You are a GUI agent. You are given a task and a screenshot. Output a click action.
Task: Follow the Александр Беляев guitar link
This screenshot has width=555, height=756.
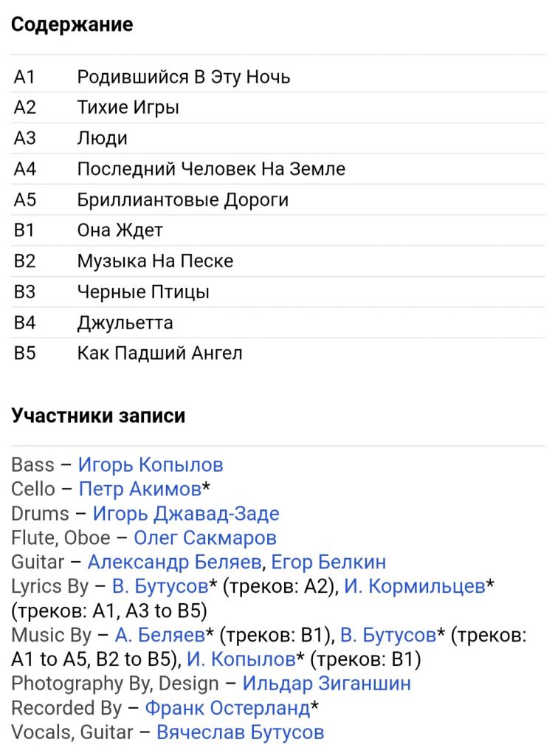pos(174,562)
